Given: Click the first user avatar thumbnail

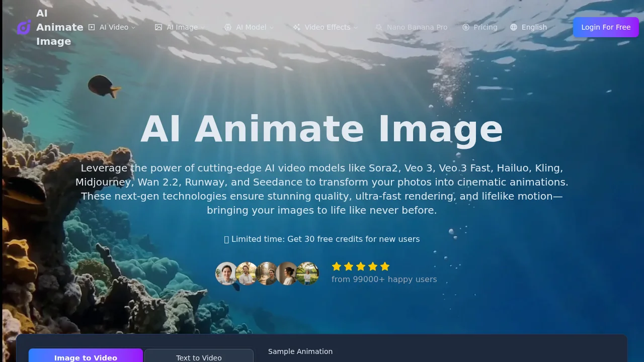Looking at the screenshot, I should click(x=226, y=273).
